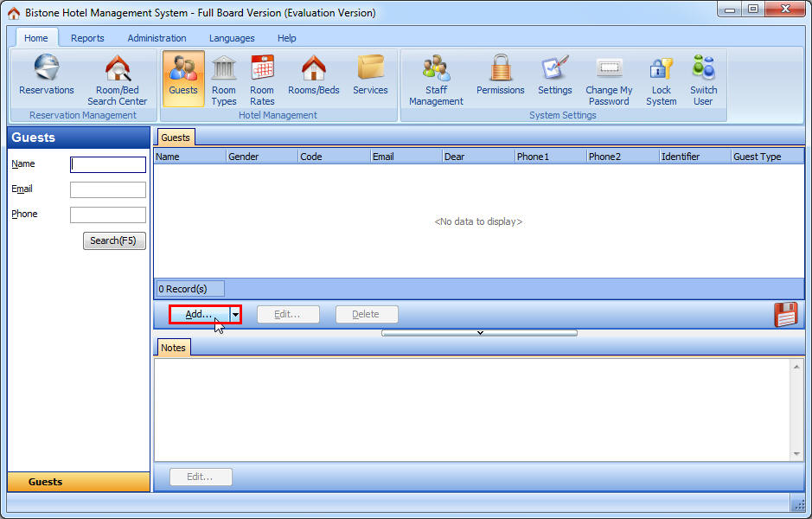Switch to the Reports ribbon tab

tap(87, 38)
